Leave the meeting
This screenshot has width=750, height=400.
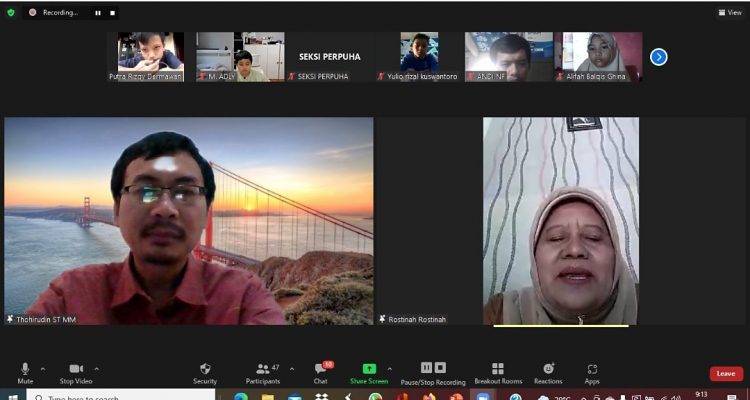[726, 374]
